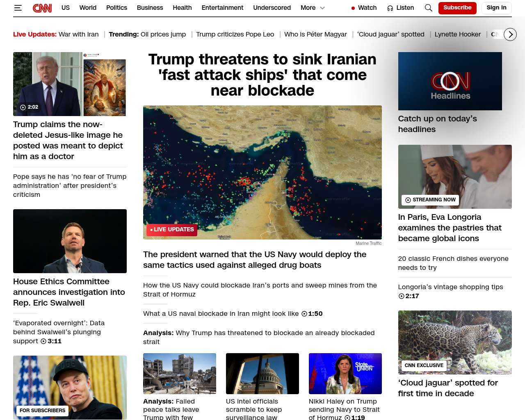525x420 pixels.
Task: Open 'Cloud jaguar' spotted first time headline
Action: [x=448, y=388]
